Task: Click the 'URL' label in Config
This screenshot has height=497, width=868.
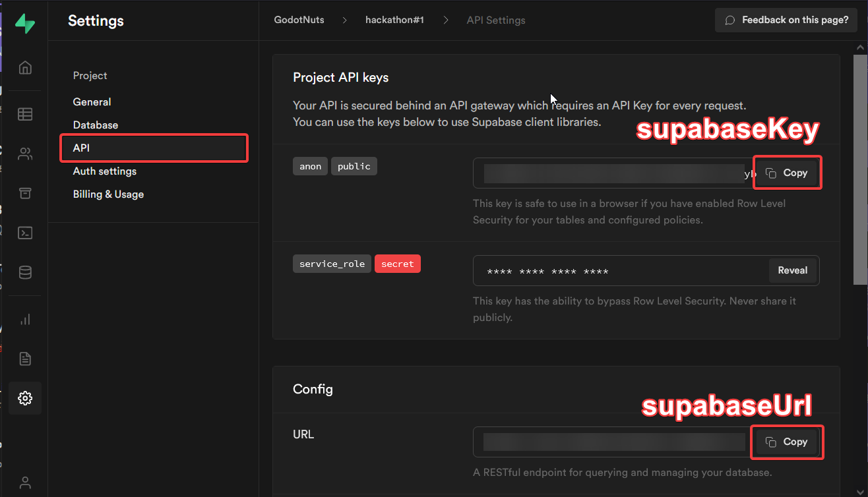Action: coord(303,435)
